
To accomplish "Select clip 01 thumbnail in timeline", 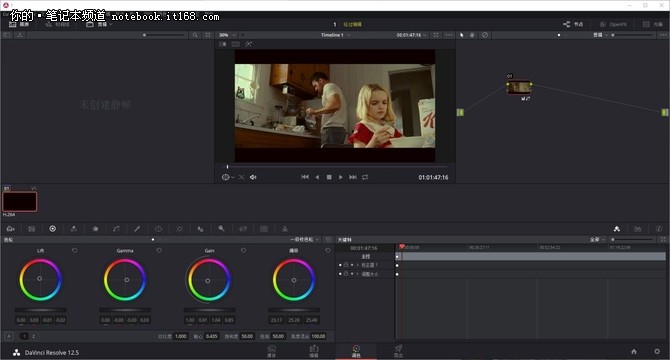I will pyautogui.click(x=20, y=202).
